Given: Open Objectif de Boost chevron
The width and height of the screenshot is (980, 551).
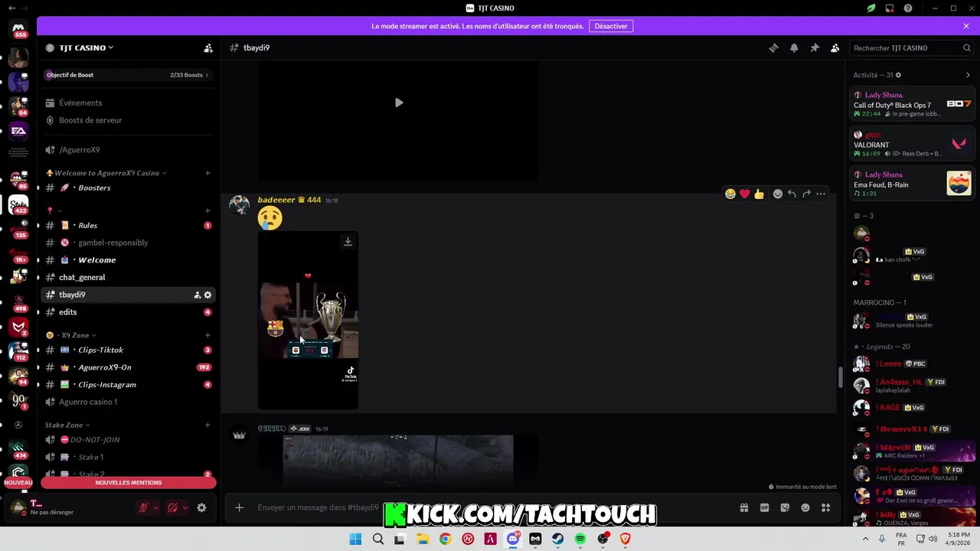Looking at the screenshot, I should coord(207,75).
